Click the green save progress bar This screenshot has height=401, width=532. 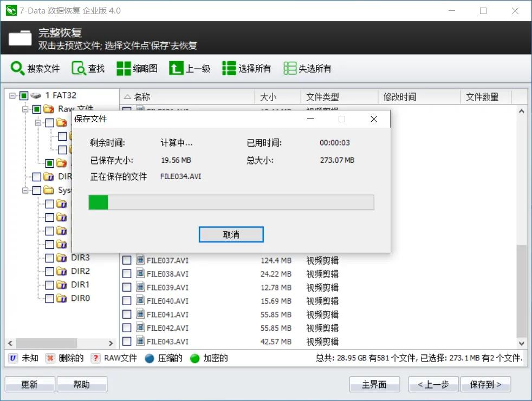coord(99,202)
